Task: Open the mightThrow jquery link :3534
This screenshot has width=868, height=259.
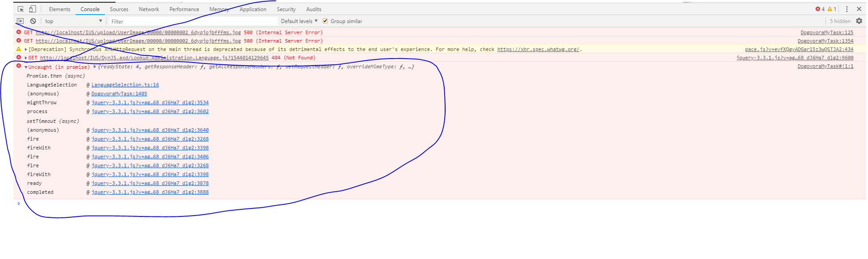Action: (150, 102)
